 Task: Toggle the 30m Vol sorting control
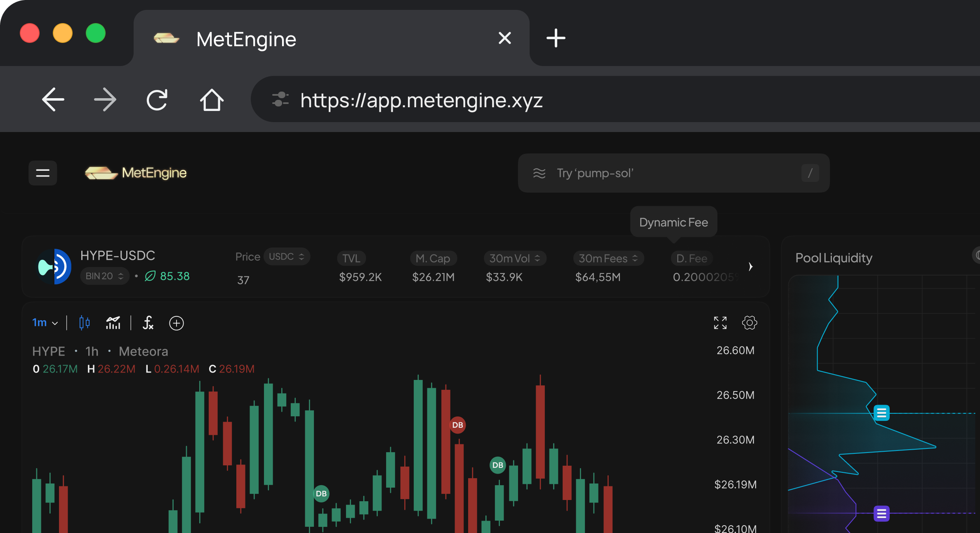pos(537,258)
